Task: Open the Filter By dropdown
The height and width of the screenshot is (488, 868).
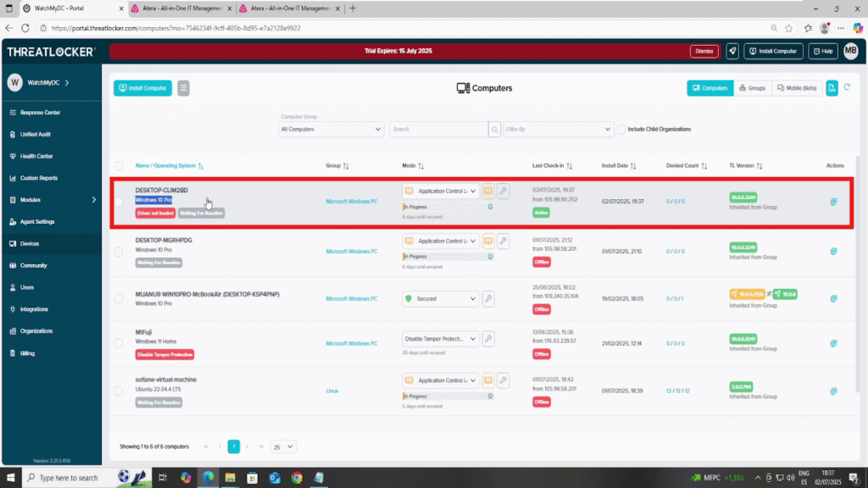Action: point(558,130)
